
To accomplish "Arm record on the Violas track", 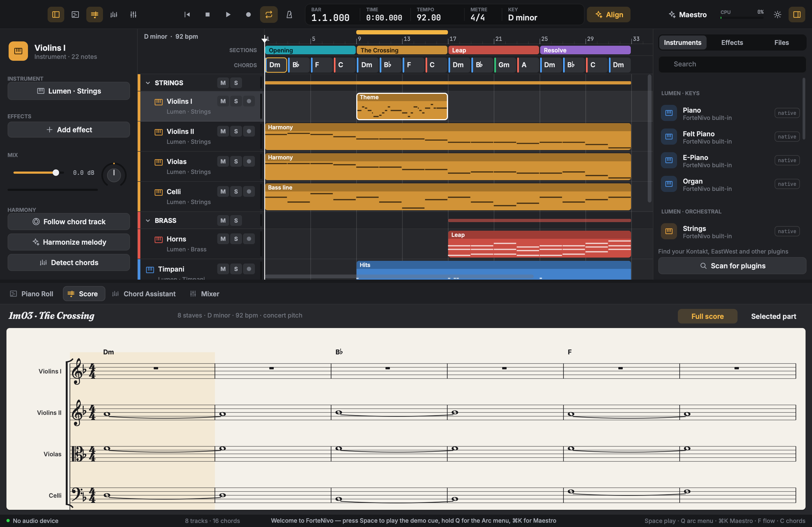I will point(249,161).
